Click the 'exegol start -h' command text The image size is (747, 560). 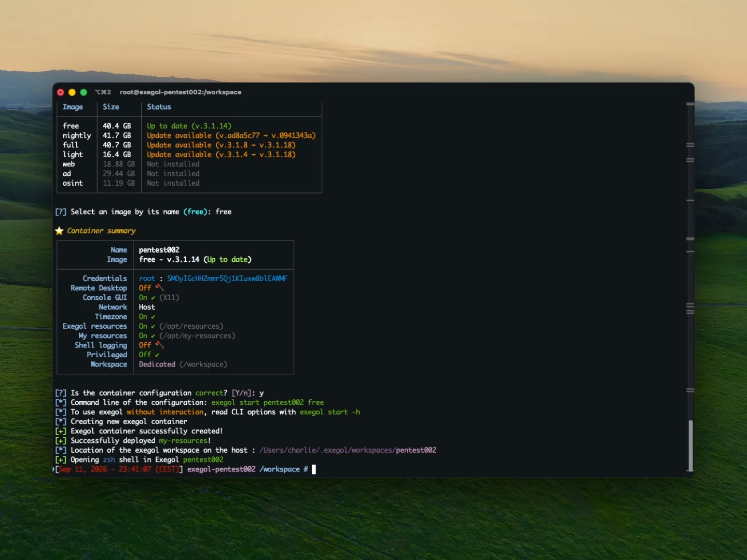point(330,412)
